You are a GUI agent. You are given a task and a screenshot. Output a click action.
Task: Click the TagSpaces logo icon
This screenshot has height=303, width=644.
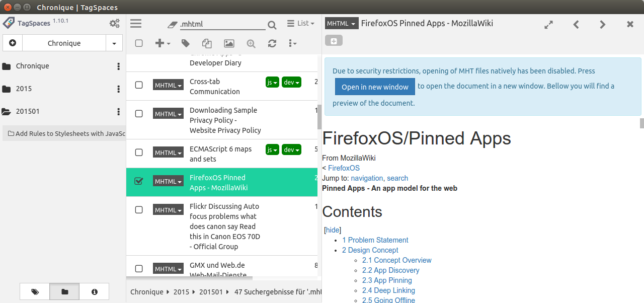[9, 23]
